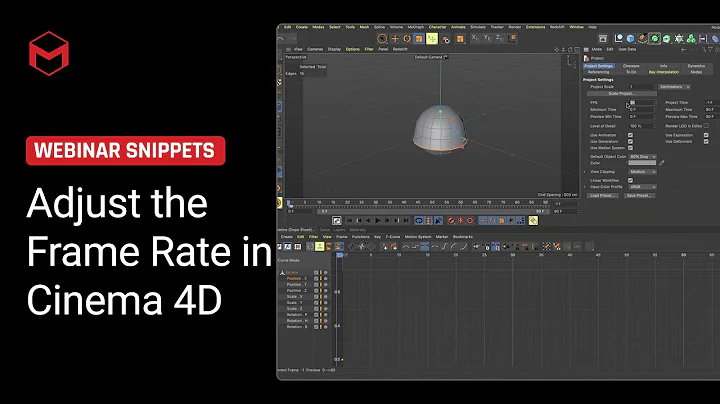Open Default Object Color 80% Gray dropdown
Image resolution: width=720 pixels, height=404 pixels.
pos(642,157)
